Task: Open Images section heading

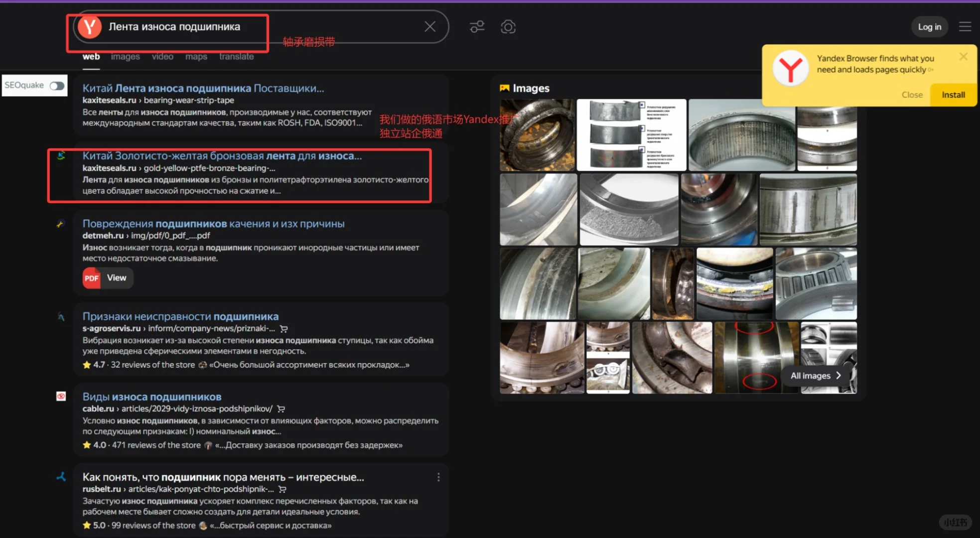Action: pos(531,88)
